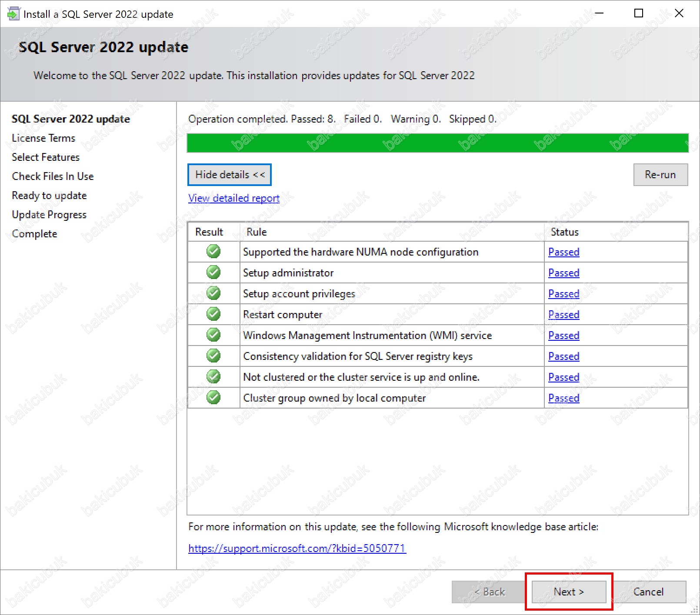Open Passed status for Setup administrator
Image resolution: width=700 pixels, height=615 pixels.
tap(564, 273)
